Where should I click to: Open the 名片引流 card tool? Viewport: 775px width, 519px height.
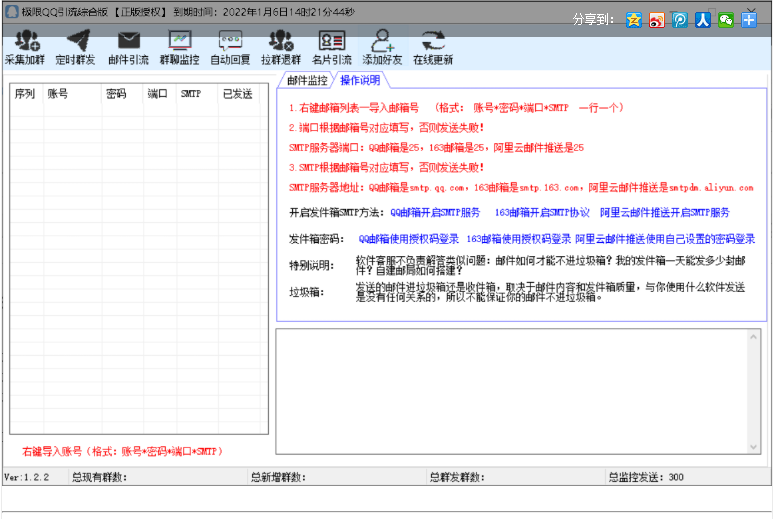(332, 47)
